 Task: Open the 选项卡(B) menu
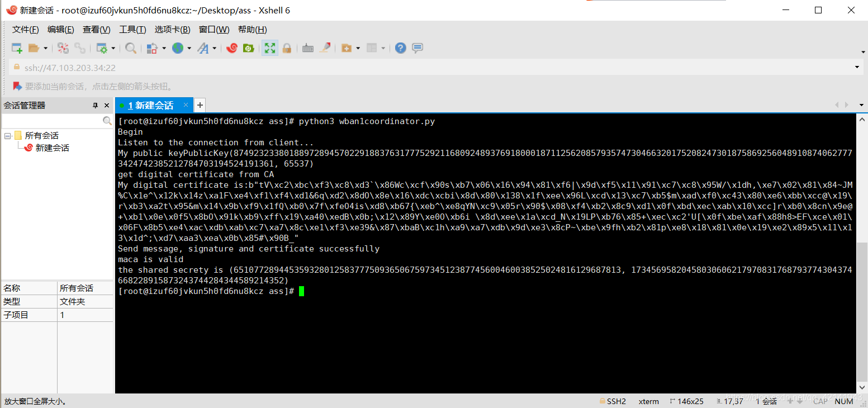click(x=172, y=30)
